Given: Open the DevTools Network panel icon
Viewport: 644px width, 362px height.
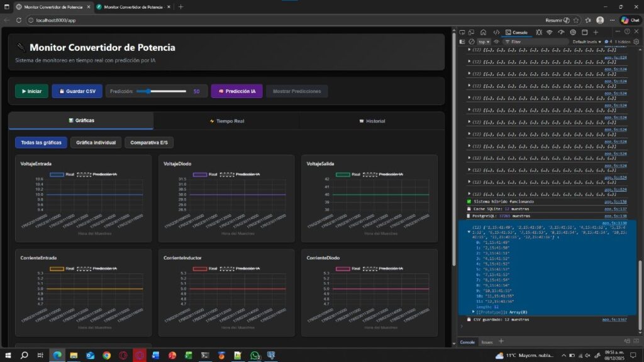Looking at the screenshot, I should [549, 32].
